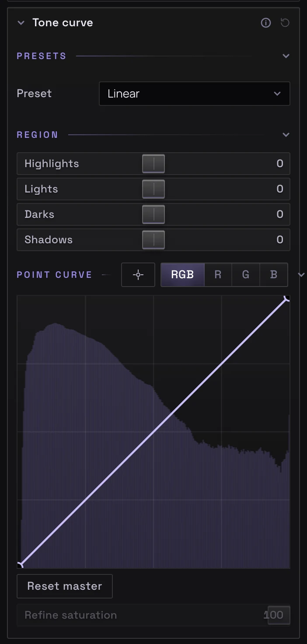
Task: Switch to the B channel tab
Action: [274, 275]
